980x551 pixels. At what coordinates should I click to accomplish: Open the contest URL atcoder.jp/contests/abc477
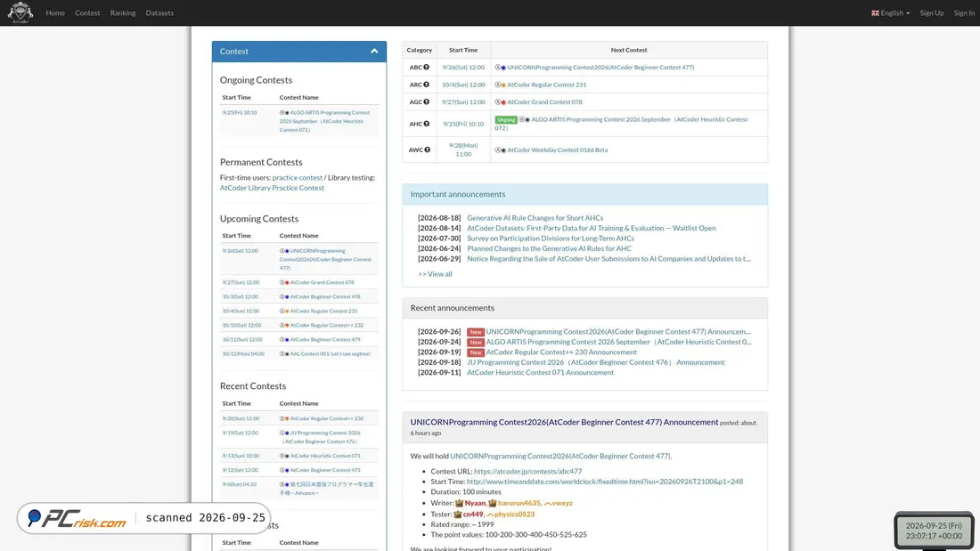point(527,471)
